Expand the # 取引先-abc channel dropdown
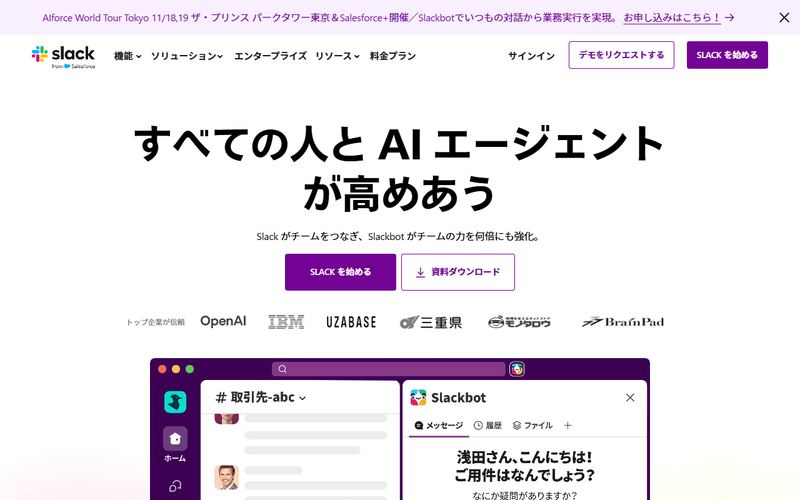The image size is (800, 500). click(261, 397)
